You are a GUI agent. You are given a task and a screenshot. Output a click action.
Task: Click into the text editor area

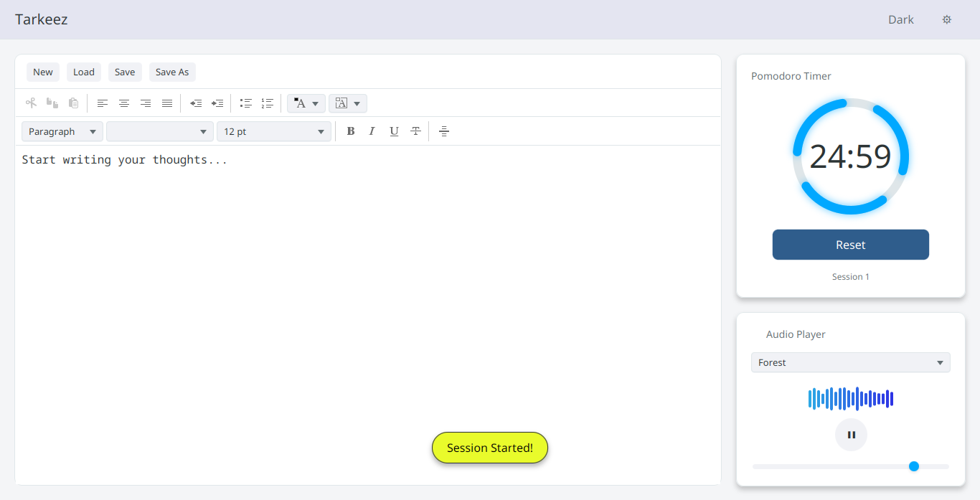[x=367, y=314]
